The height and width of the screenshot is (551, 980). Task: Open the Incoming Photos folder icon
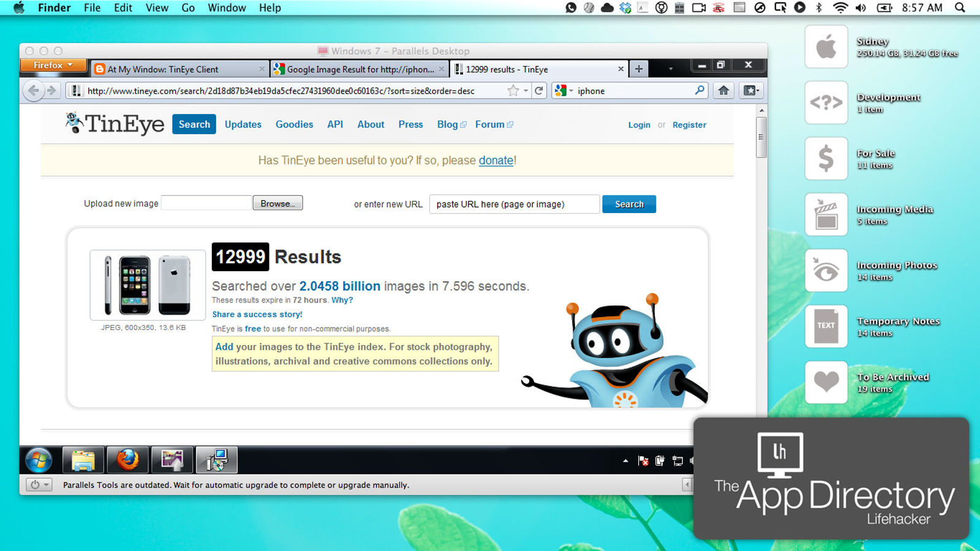pyautogui.click(x=826, y=270)
